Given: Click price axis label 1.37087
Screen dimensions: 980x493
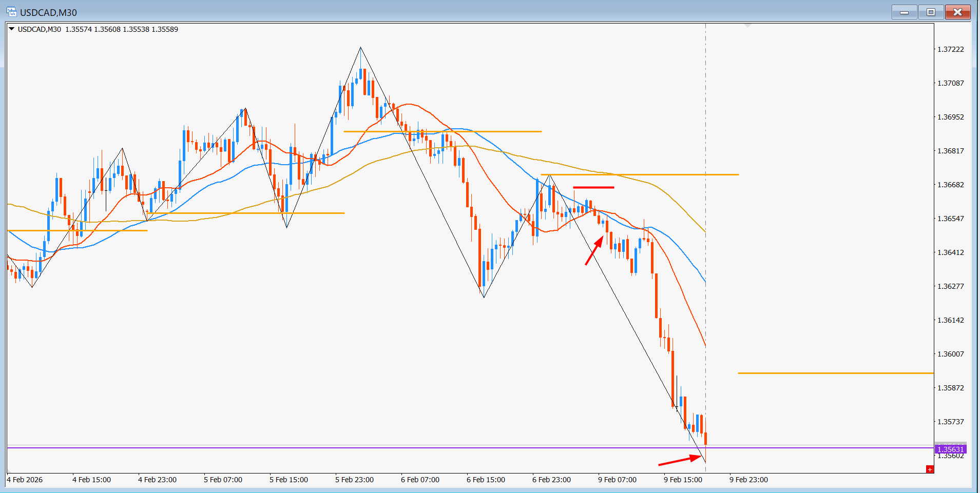Looking at the screenshot, I should pyautogui.click(x=951, y=83).
